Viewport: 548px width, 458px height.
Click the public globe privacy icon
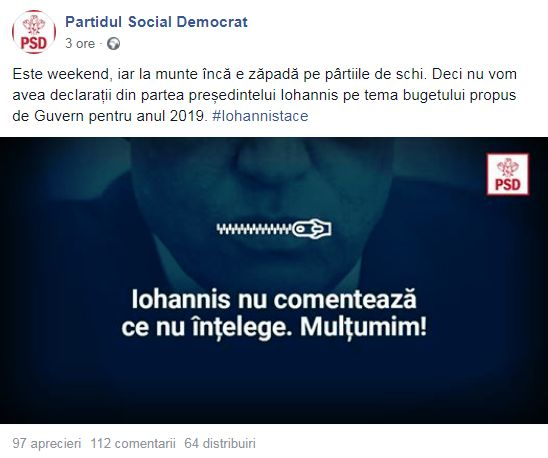pos(114,44)
